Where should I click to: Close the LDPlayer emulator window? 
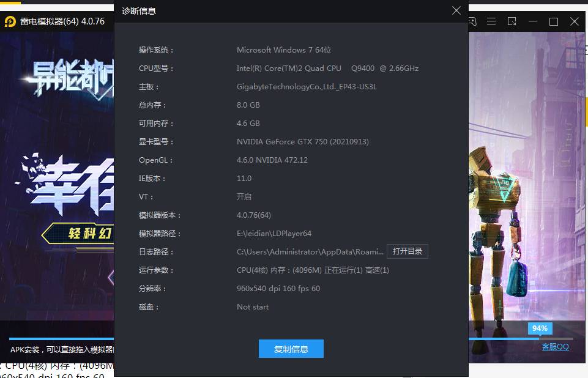coord(575,21)
